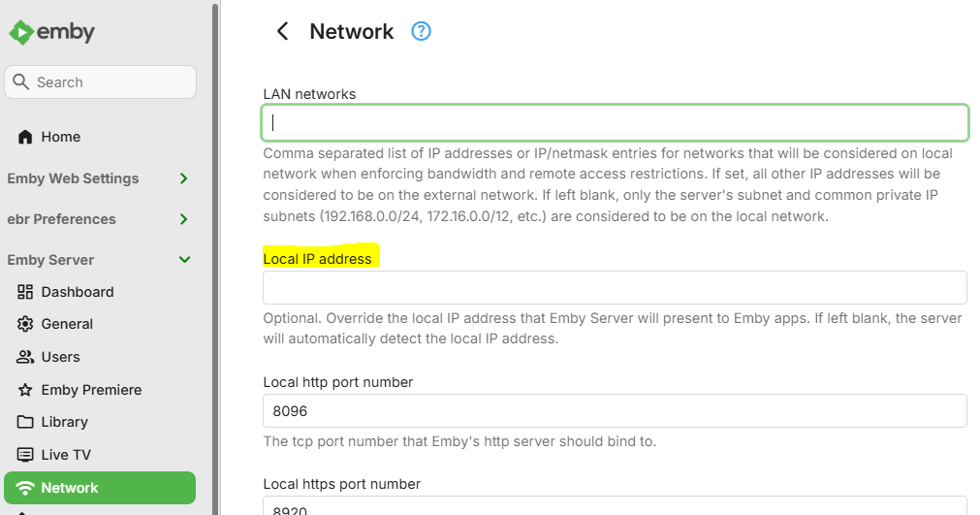The height and width of the screenshot is (515, 980).
Task: Click the Local IP address field
Action: (615, 288)
